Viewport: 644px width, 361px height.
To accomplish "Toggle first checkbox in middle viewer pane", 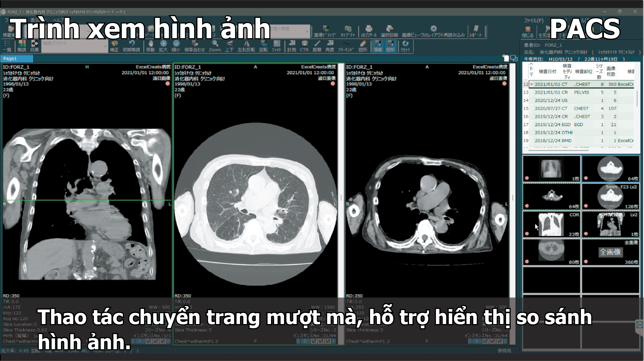I will [314, 341].
